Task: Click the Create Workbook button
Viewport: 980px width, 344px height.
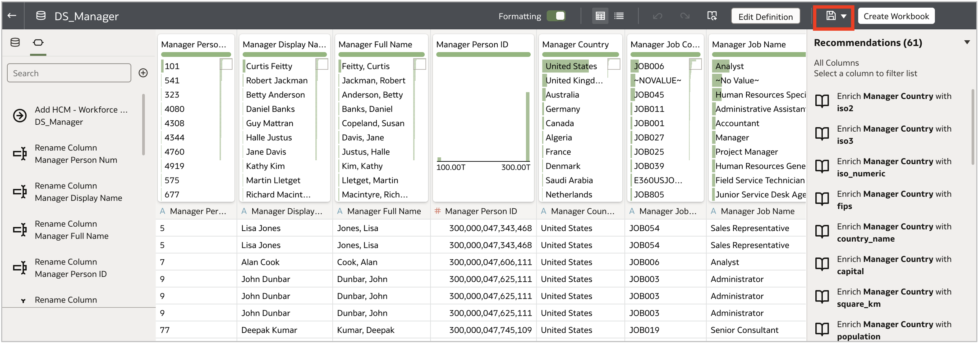Action: pos(896,16)
